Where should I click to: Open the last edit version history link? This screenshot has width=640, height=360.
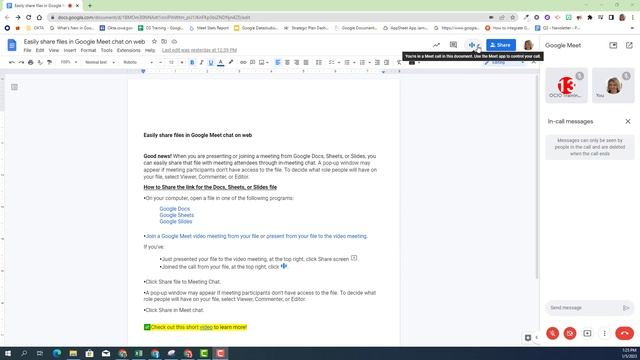click(x=199, y=50)
